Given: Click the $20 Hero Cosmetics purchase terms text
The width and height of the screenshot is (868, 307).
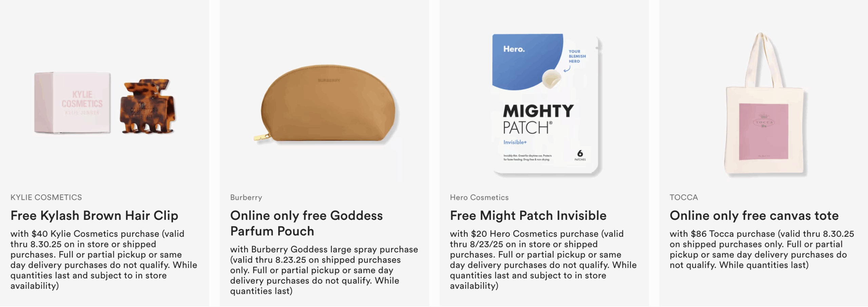Looking at the screenshot, I should tap(543, 260).
